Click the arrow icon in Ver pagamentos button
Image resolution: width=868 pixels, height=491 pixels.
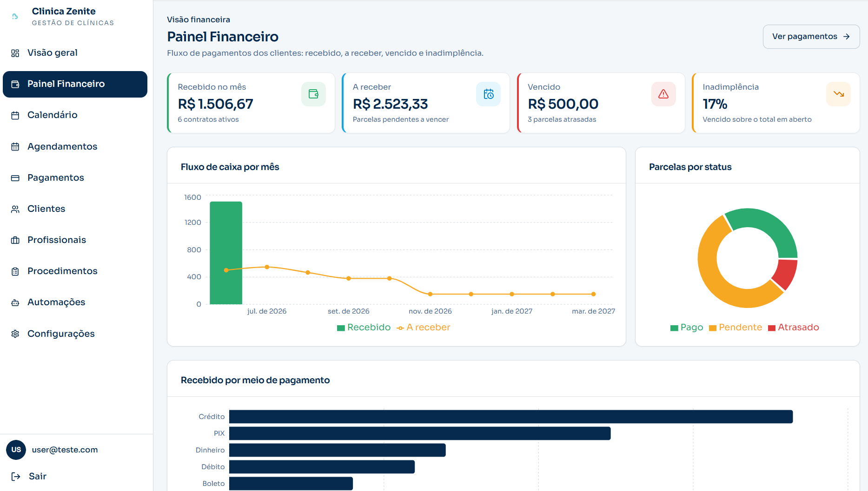[847, 37]
